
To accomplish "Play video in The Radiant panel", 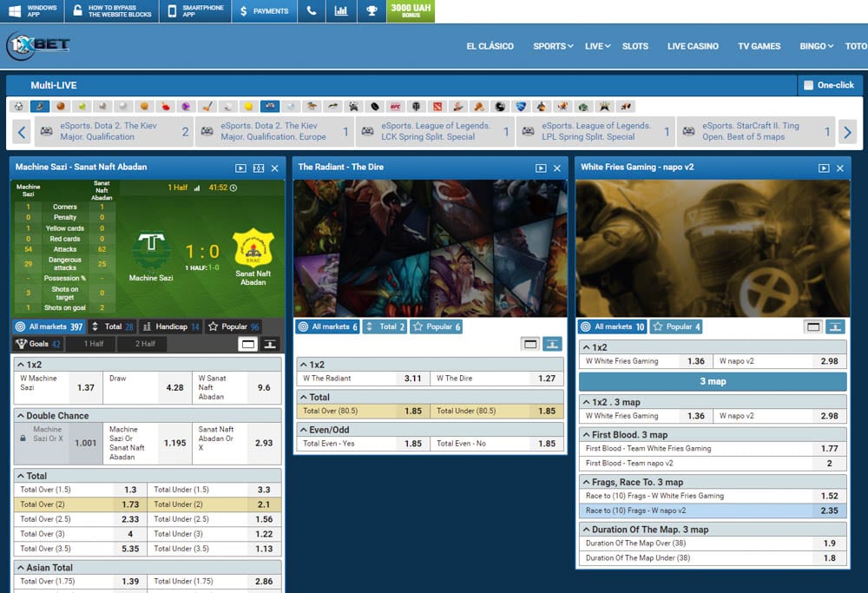I will (541, 168).
